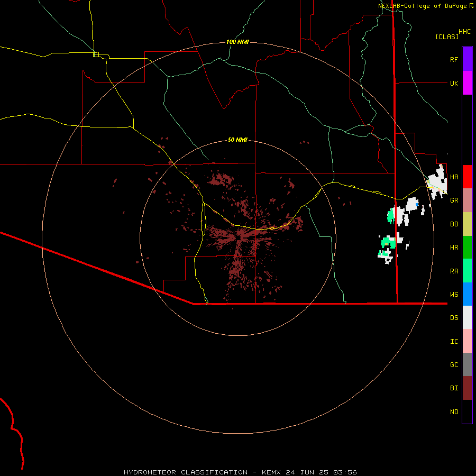476x476 pixels.
Task: Click the UK magenta legend swatch
Action: pos(467,83)
